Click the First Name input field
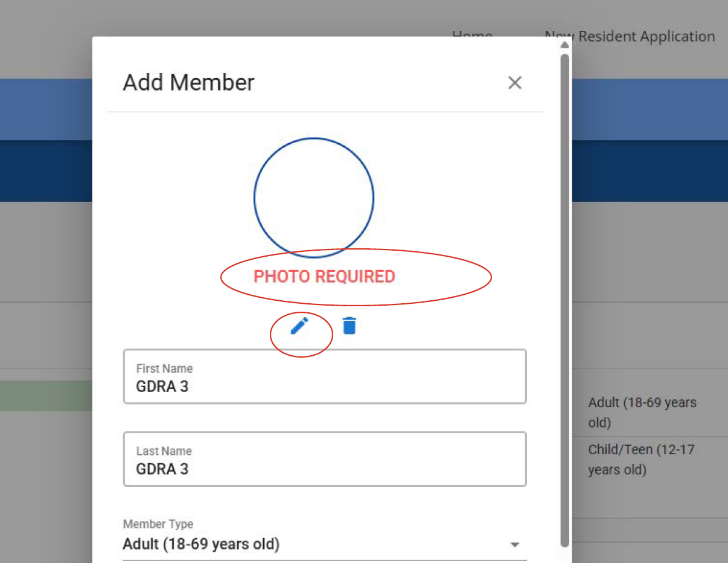 coord(325,386)
